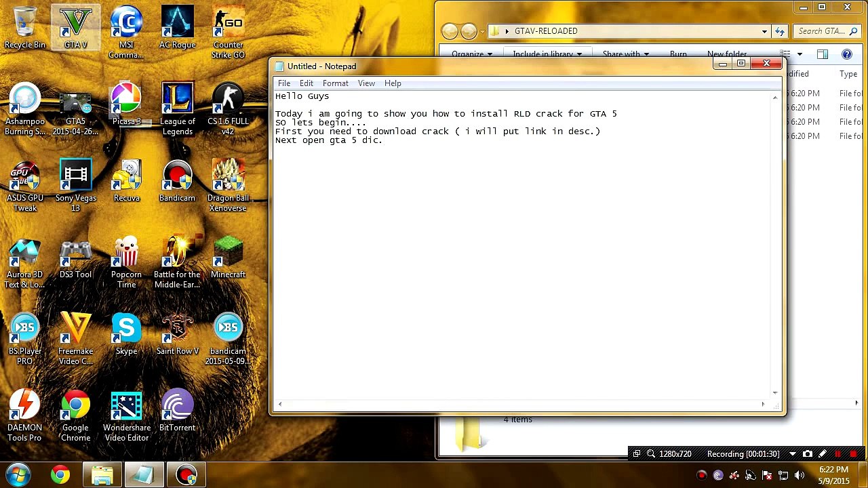Open Explorer help button
This screenshot has width=868, height=488.
[847, 54]
